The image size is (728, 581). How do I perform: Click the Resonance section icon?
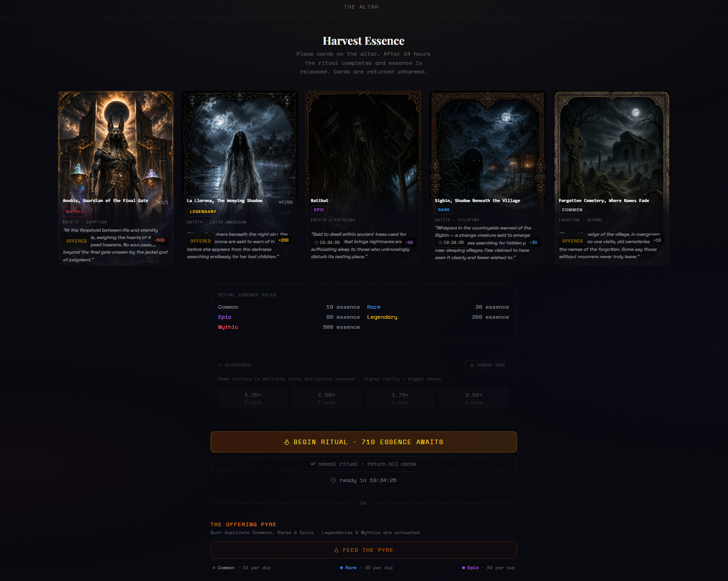(x=220, y=365)
